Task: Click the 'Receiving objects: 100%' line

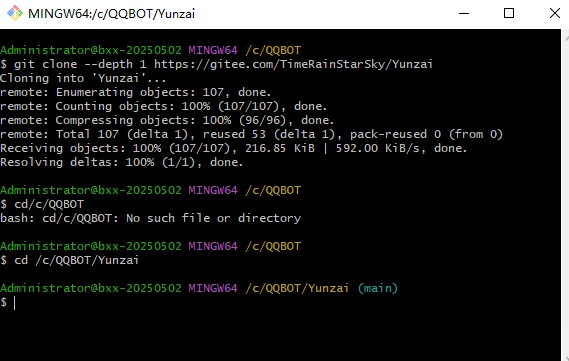Action: [x=233, y=148]
